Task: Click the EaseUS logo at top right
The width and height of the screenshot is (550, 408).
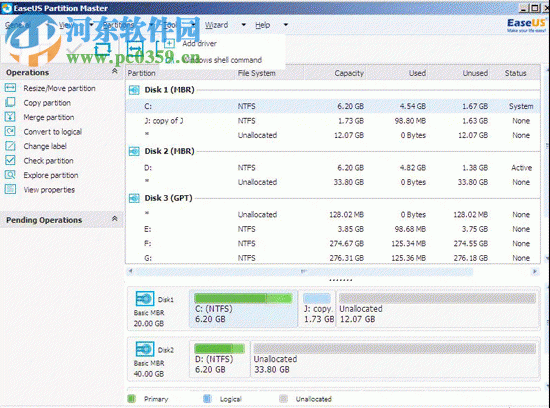Action: pos(526,25)
